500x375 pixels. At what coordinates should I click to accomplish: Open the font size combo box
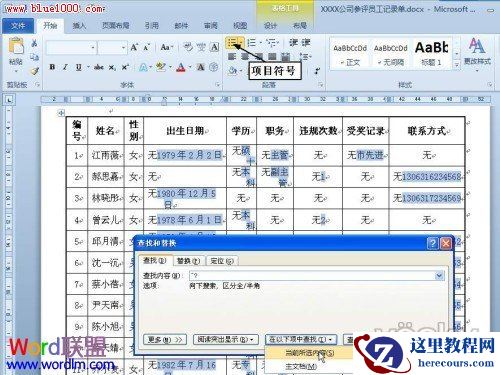(x=113, y=48)
